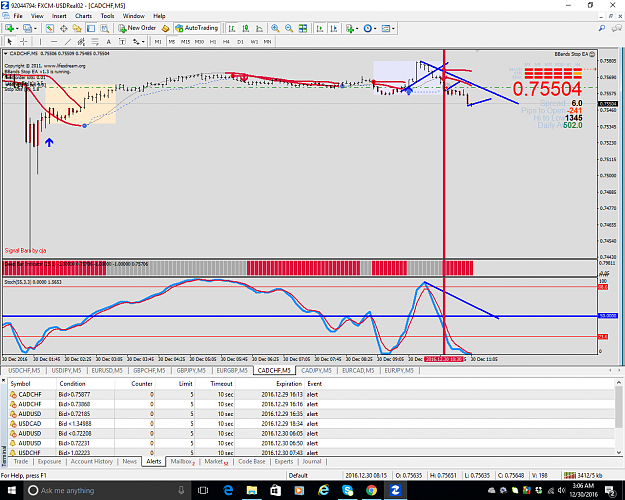
Task: Zoom in on the chart
Action: point(275,28)
